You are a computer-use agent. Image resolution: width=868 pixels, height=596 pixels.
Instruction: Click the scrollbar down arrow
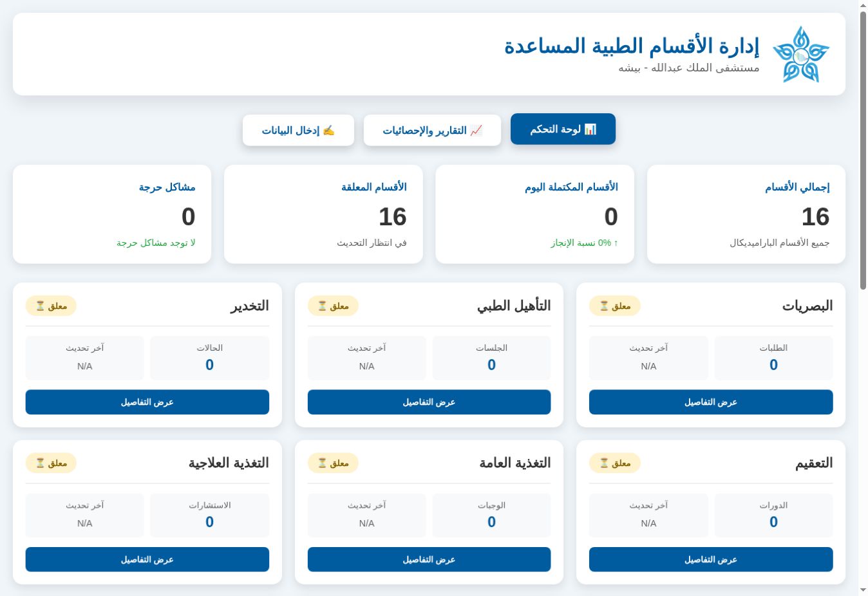pyautogui.click(x=863, y=590)
